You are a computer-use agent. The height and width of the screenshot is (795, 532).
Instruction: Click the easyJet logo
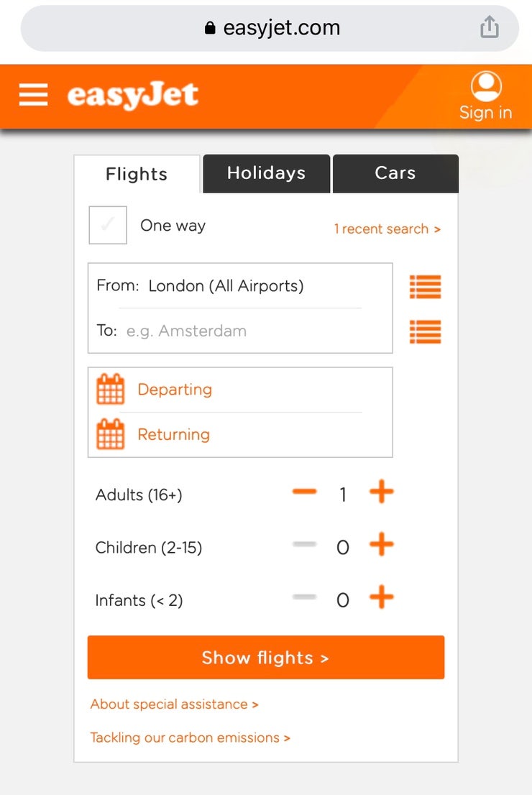tap(132, 96)
